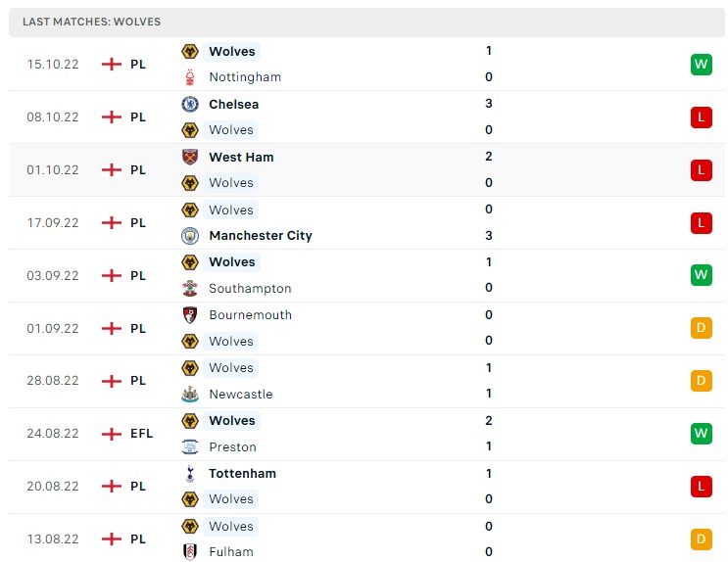
Task: Click the Southampton club crest
Action: (190, 288)
